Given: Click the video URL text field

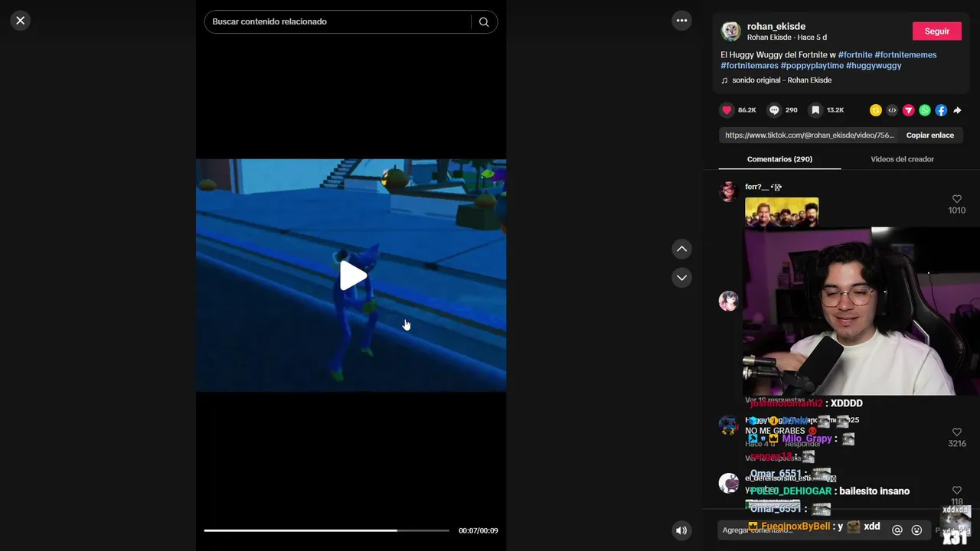Looking at the screenshot, I should (x=808, y=135).
